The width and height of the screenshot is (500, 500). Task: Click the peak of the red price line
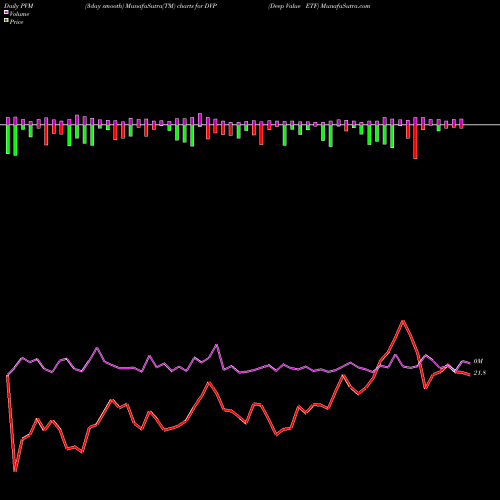click(x=403, y=321)
